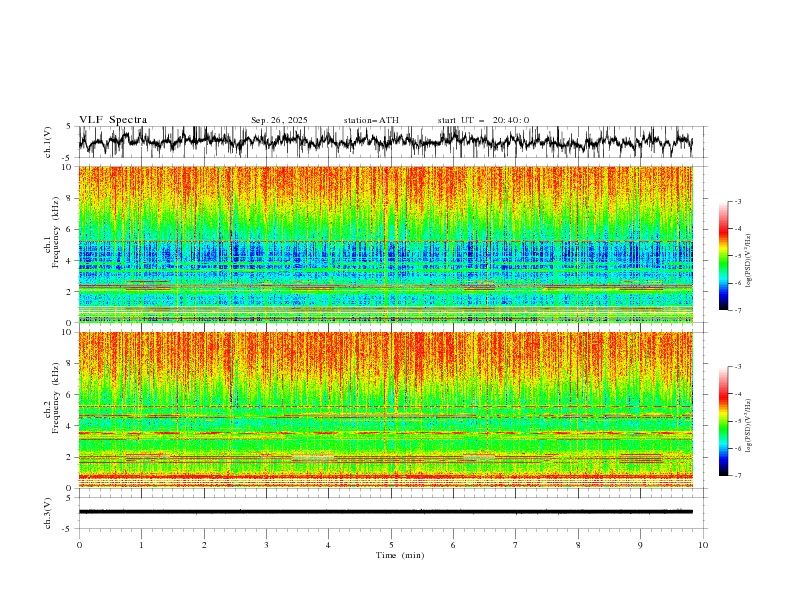Click the time axis tick label "6"

click(x=453, y=545)
